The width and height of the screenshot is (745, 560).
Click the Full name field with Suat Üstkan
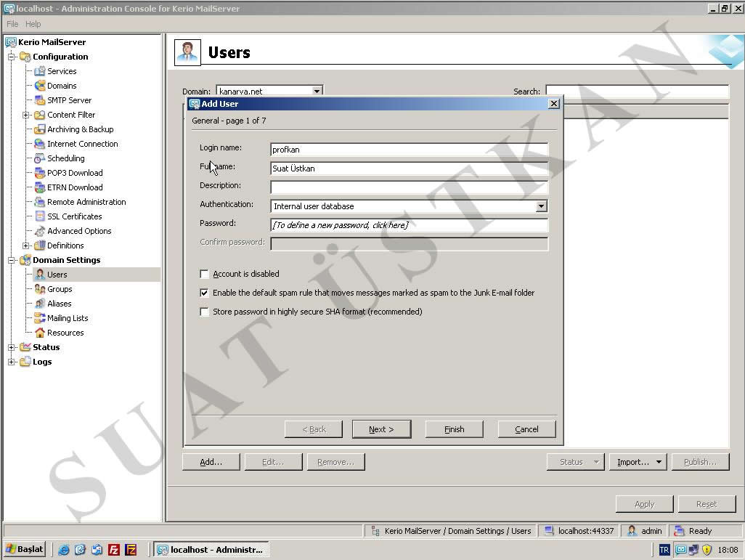tap(409, 169)
